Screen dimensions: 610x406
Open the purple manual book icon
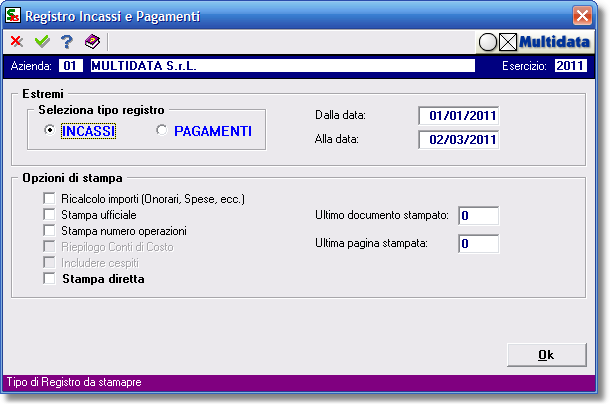point(92,42)
